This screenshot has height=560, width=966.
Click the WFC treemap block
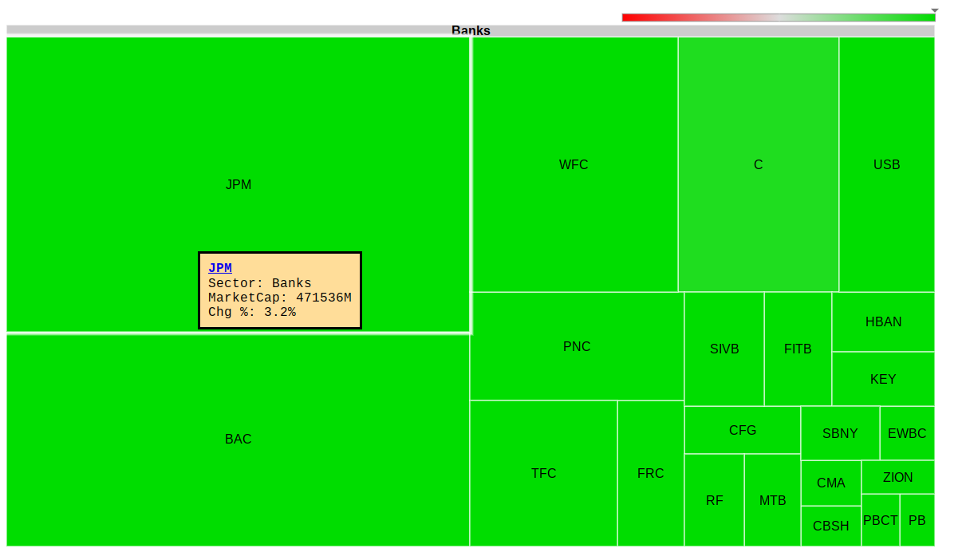pyautogui.click(x=575, y=164)
